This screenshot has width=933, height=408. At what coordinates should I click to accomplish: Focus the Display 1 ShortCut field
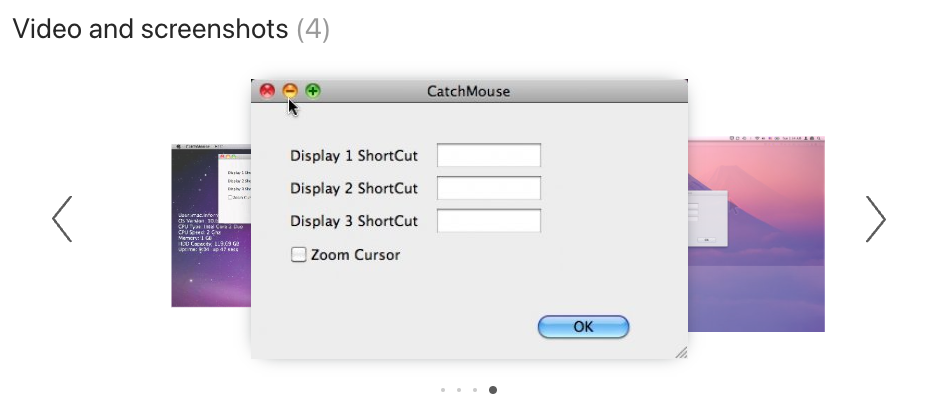pos(489,155)
